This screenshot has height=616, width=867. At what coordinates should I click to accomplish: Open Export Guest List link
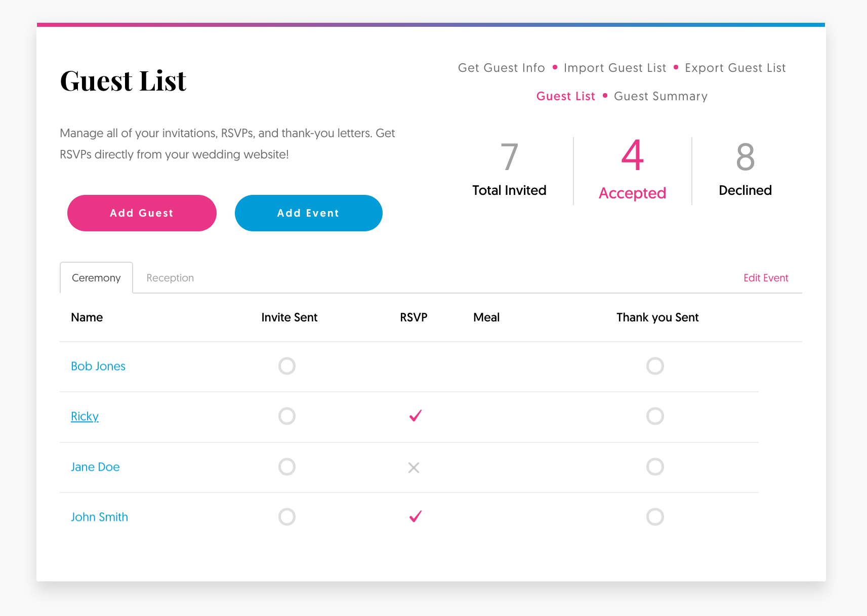tap(735, 68)
